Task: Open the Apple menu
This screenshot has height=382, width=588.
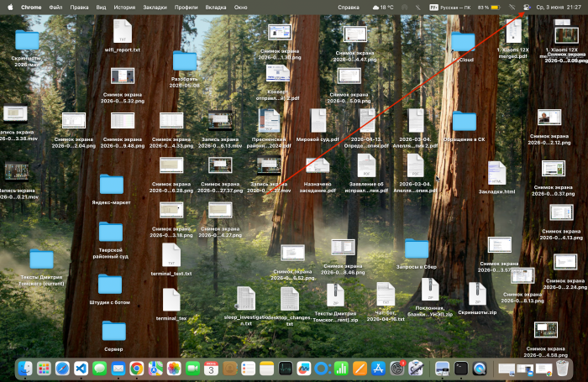Action: click(10, 7)
